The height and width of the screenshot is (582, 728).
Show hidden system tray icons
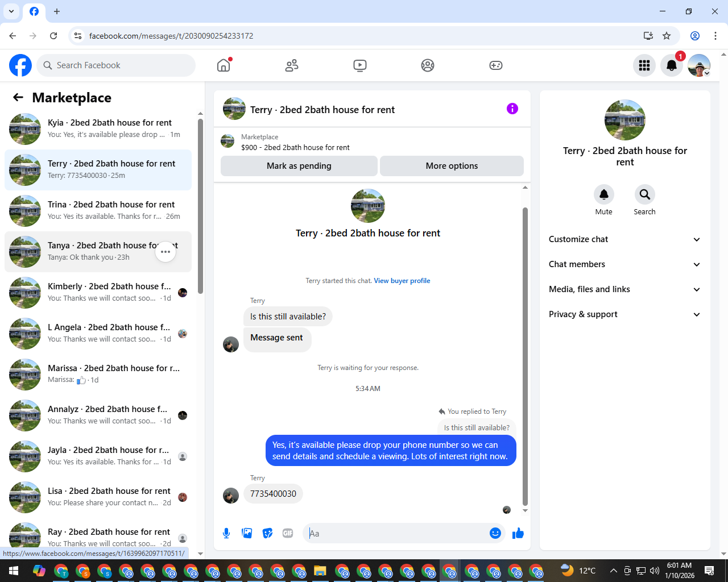pyautogui.click(x=613, y=571)
